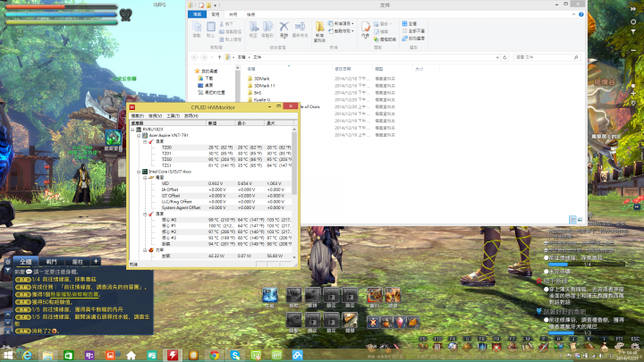Collapse the Acer Aspire VN7-791 node

tap(139, 136)
